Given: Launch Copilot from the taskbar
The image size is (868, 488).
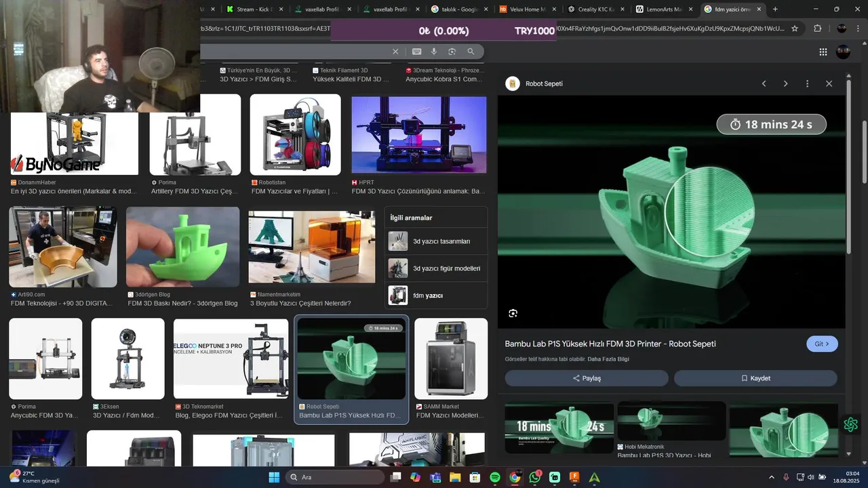Looking at the screenshot, I should click(x=415, y=477).
